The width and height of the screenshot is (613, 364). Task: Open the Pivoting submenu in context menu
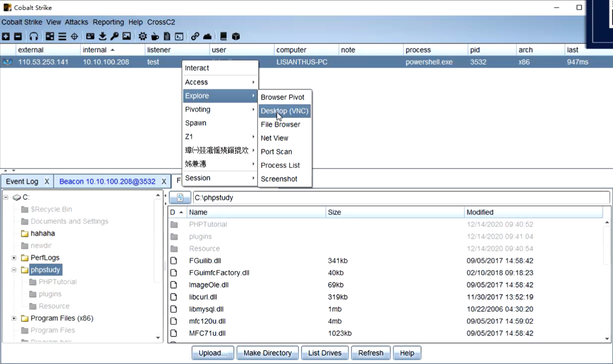[x=220, y=109]
